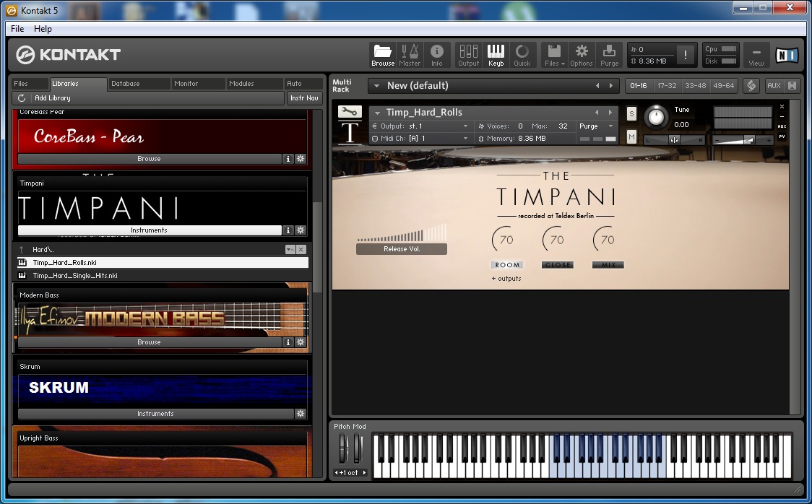Image resolution: width=812 pixels, height=504 pixels.
Task: Click the Purge icon in toolbar
Action: [609, 55]
